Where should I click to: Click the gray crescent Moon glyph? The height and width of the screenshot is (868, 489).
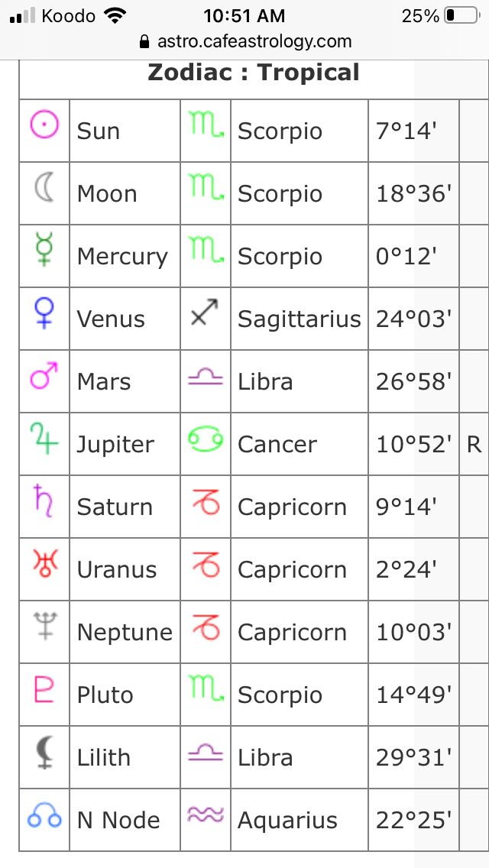pos(44,187)
